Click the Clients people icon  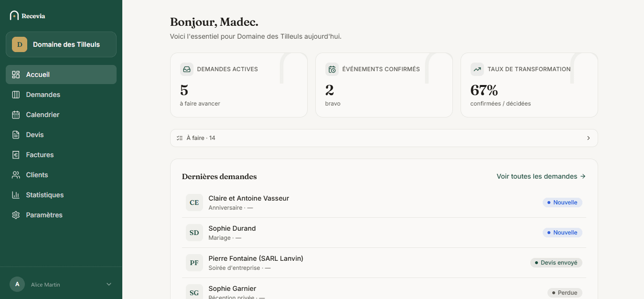click(16, 175)
